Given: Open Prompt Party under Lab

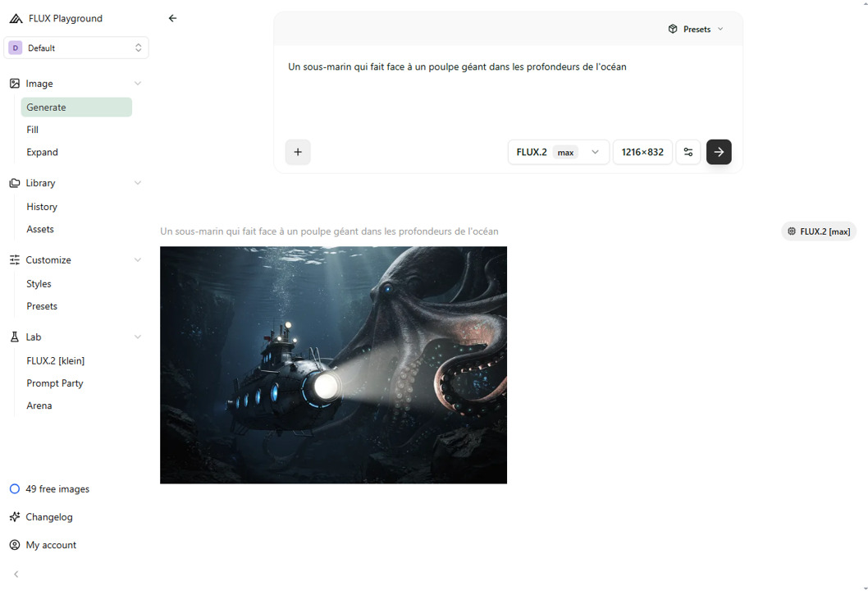Looking at the screenshot, I should pos(55,383).
